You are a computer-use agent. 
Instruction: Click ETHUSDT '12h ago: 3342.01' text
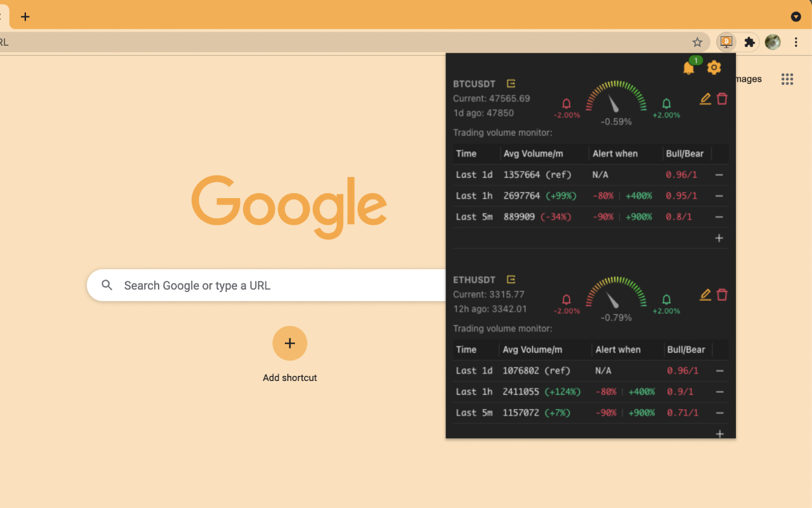(x=490, y=309)
